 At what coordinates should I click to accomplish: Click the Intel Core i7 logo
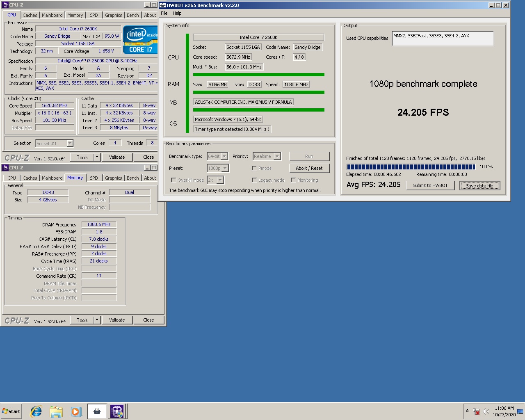tap(140, 40)
